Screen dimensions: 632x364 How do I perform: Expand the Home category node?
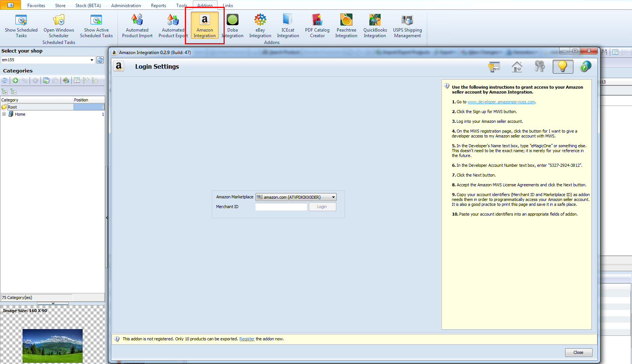click(x=4, y=114)
